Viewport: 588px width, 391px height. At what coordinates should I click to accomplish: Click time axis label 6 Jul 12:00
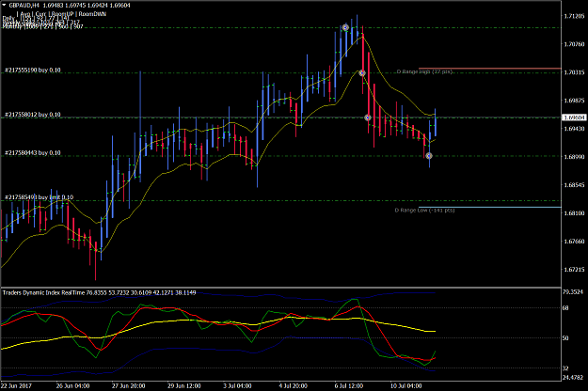349,385
